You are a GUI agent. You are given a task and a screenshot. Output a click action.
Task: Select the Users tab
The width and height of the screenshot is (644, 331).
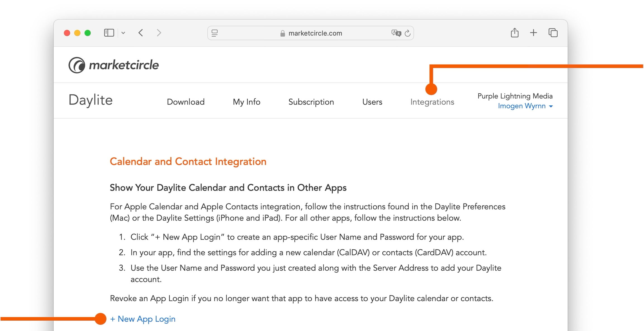[372, 102]
